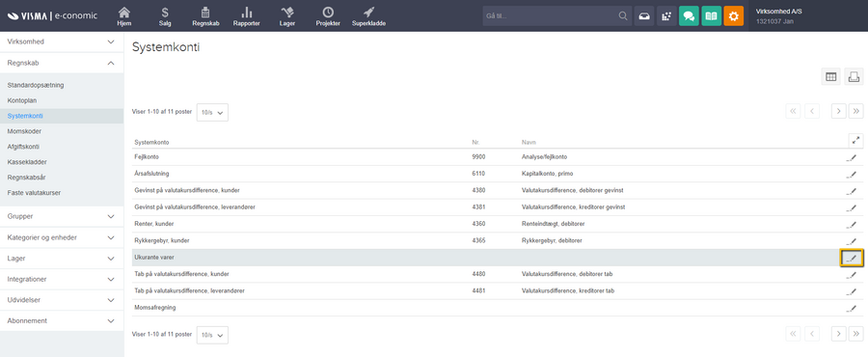Edit Tab på valutakursdifference, leverandører pencil
The image size is (868, 357).
point(852,291)
